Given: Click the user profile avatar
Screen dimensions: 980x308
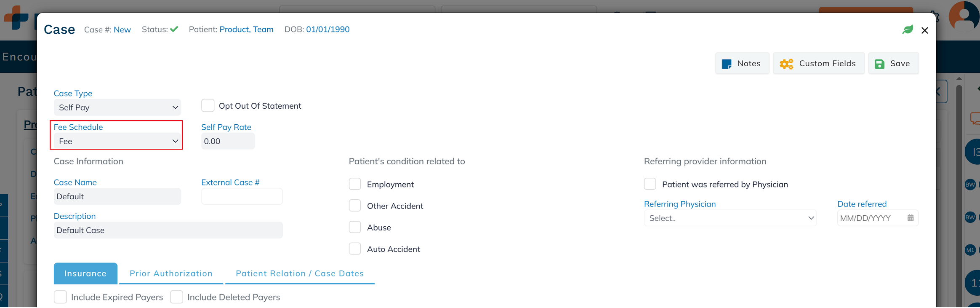Looking at the screenshot, I should (x=964, y=17).
